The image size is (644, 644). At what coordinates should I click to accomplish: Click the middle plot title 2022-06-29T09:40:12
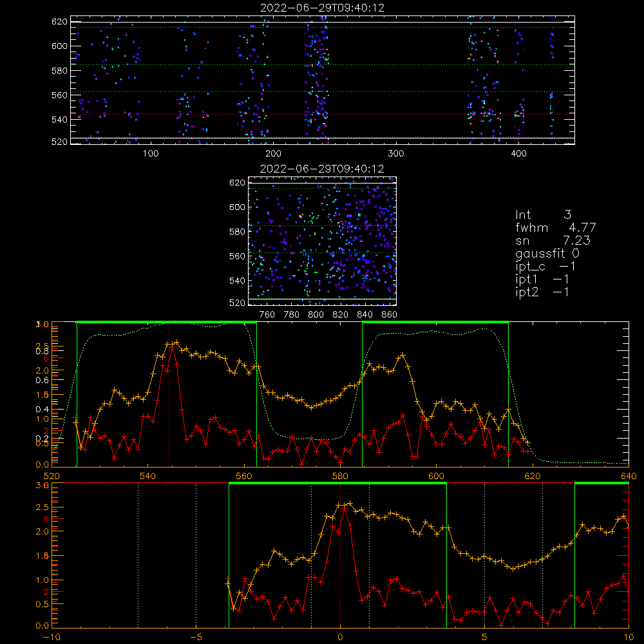(x=322, y=169)
